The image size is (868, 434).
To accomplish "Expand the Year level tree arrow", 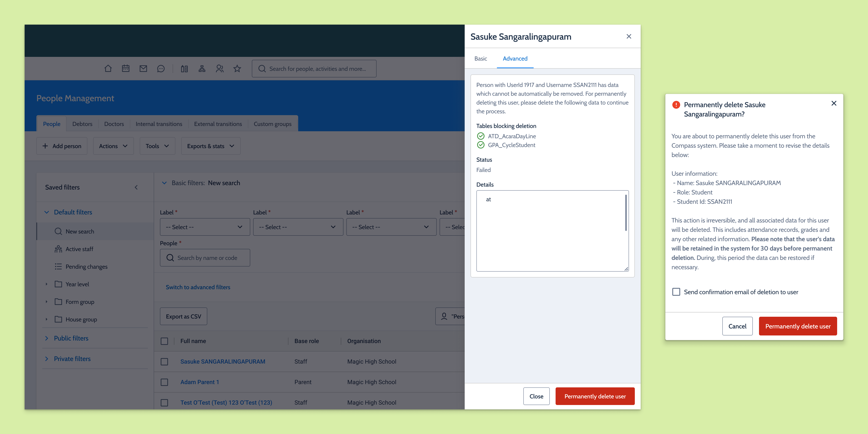I will (x=47, y=284).
